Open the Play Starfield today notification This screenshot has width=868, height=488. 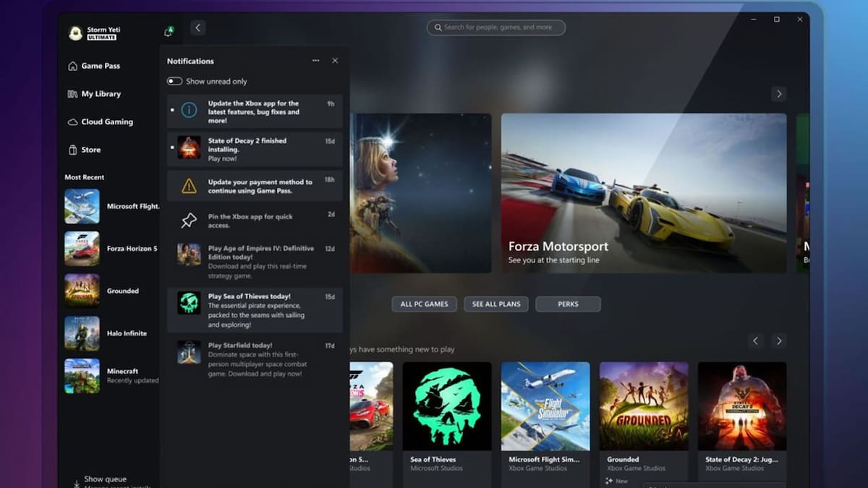[255, 359]
